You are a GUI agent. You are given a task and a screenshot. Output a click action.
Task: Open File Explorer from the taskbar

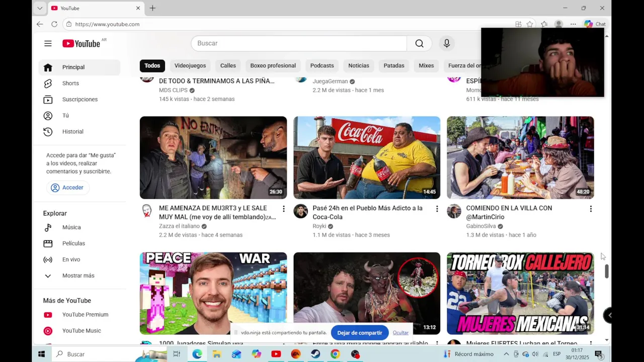[217, 354]
